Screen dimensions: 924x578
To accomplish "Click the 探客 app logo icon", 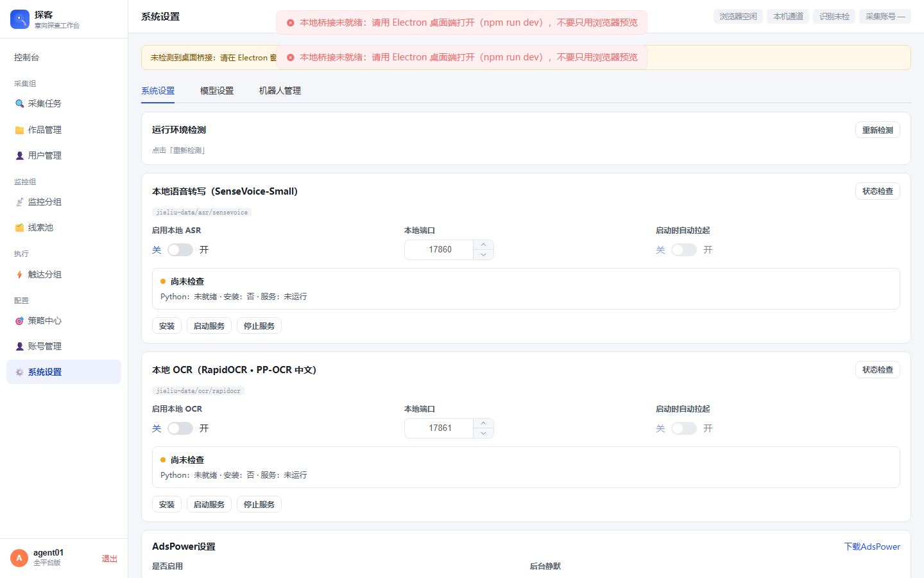I will [20, 19].
